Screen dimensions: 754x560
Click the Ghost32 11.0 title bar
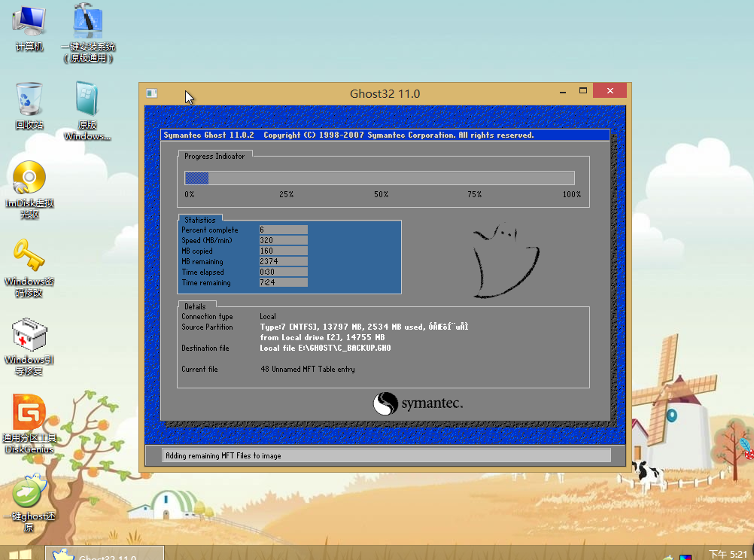point(385,93)
